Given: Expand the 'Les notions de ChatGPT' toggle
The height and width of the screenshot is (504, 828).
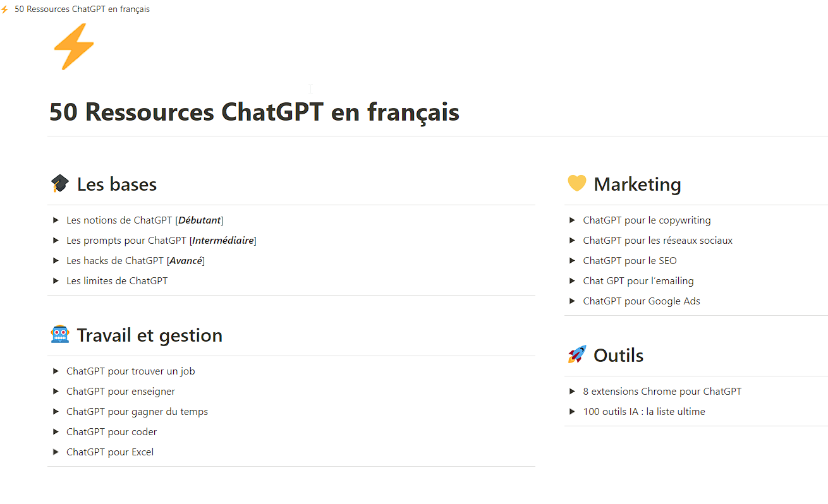Looking at the screenshot, I should coord(56,220).
